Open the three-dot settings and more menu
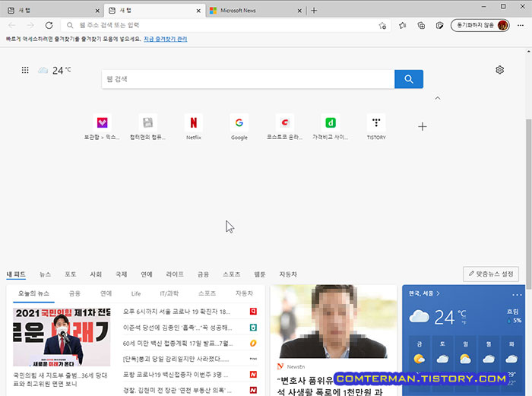Screen dimensions: 532x396 click(x=521, y=25)
